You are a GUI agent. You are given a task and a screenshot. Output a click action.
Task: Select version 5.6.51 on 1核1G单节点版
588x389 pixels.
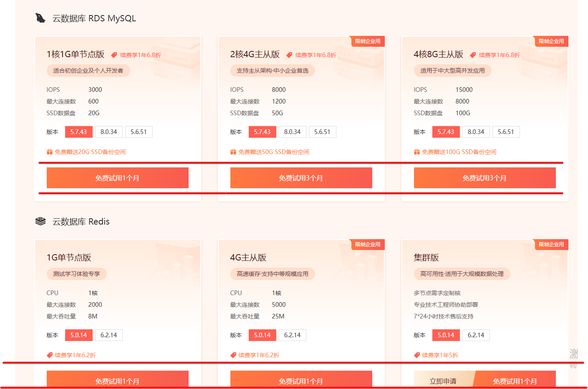click(139, 132)
